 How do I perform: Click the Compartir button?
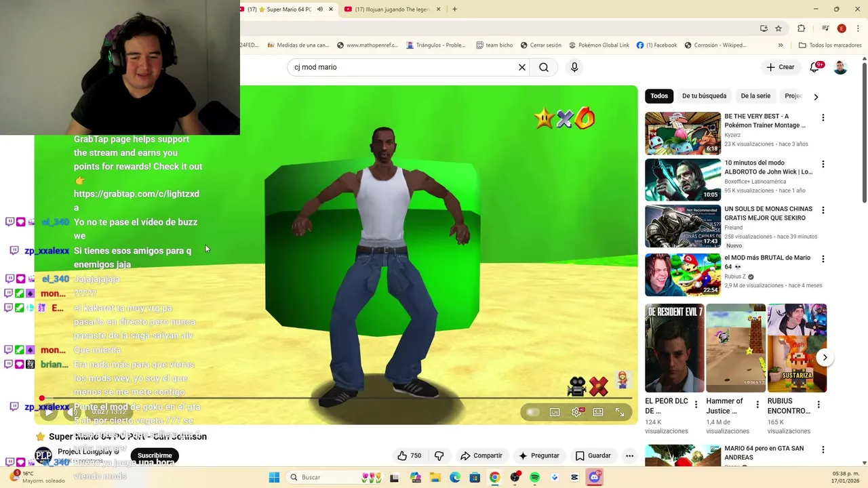pos(481,455)
